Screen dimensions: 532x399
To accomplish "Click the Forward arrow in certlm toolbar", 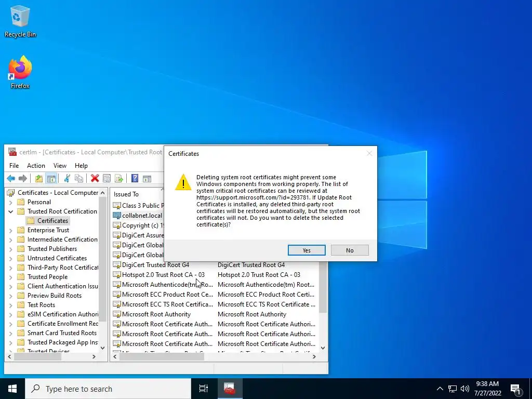I will click(23, 179).
